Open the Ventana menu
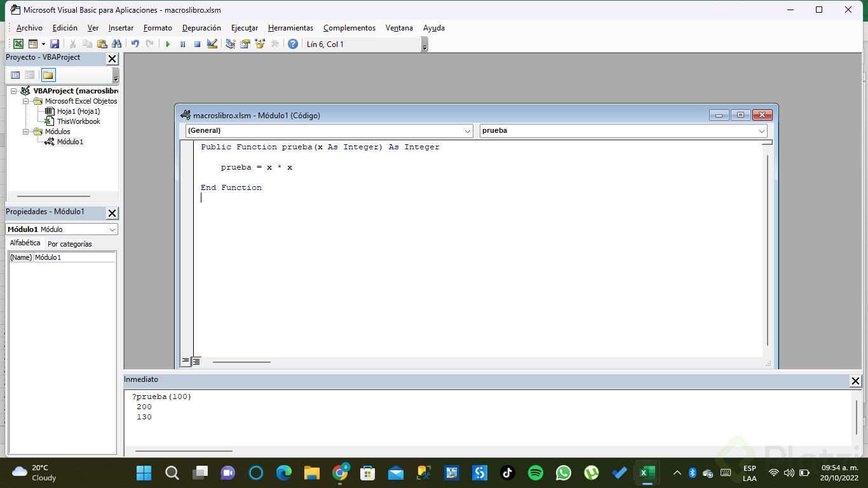The image size is (868, 488). pyautogui.click(x=399, y=28)
